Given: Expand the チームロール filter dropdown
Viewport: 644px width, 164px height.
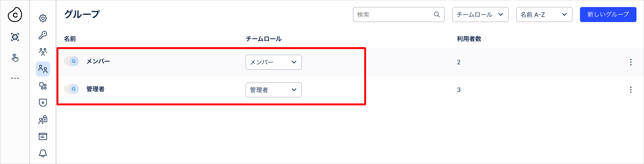Looking at the screenshot, I should 480,15.
